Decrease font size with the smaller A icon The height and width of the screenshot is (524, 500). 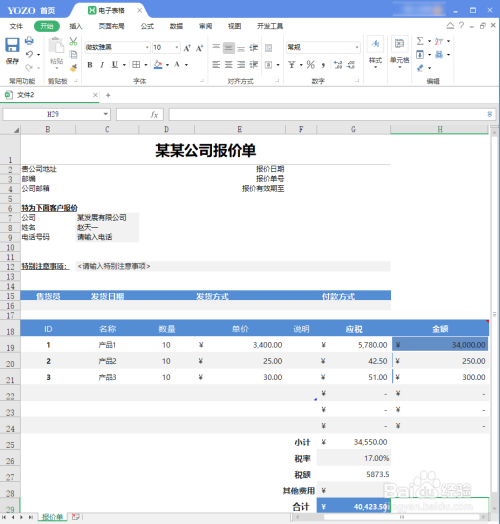tap(199, 48)
